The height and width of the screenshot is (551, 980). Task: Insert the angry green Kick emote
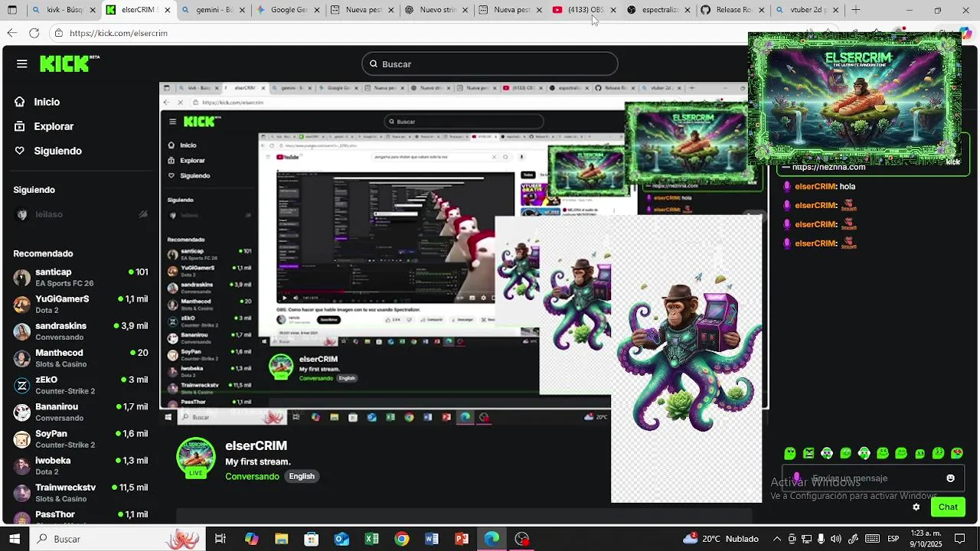[808, 453]
